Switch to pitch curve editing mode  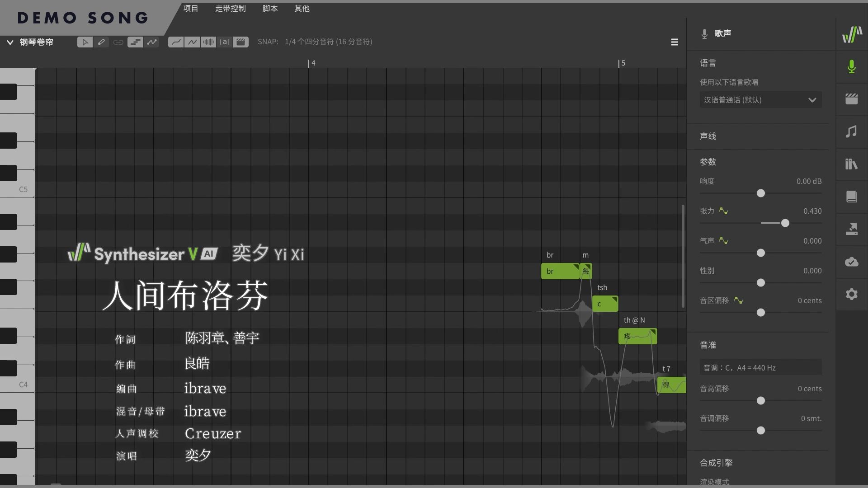click(151, 42)
